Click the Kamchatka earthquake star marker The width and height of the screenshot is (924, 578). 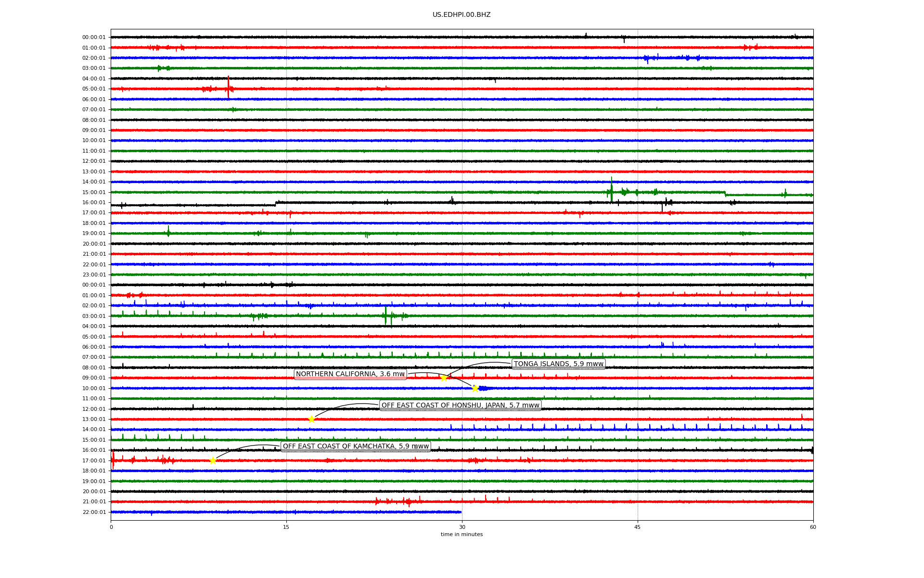point(213,461)
